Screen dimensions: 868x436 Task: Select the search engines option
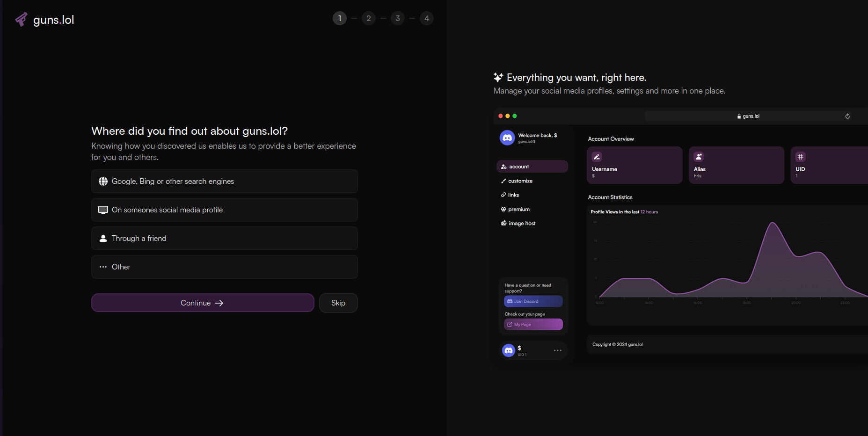225,182
